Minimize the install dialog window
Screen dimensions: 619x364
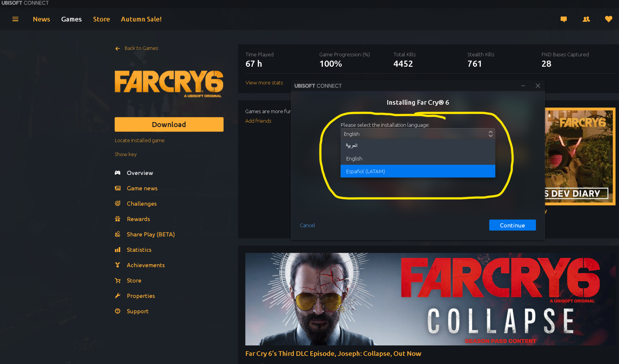(x=523, y=86)
